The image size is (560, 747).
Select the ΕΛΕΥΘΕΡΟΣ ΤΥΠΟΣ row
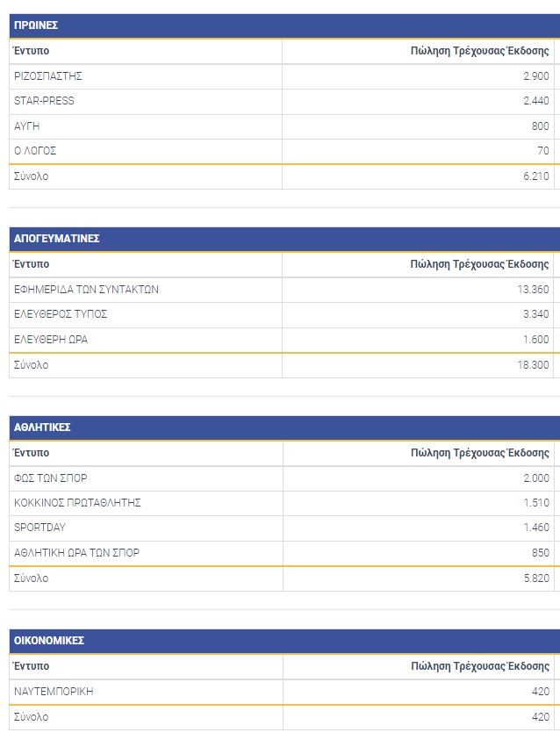pyautogui.click(x=61, y=314)
